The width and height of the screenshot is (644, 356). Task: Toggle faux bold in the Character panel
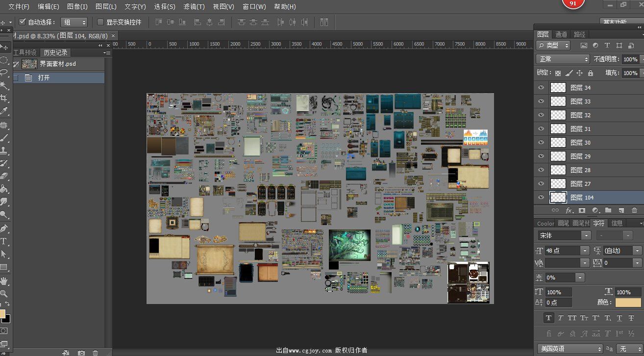549,318
